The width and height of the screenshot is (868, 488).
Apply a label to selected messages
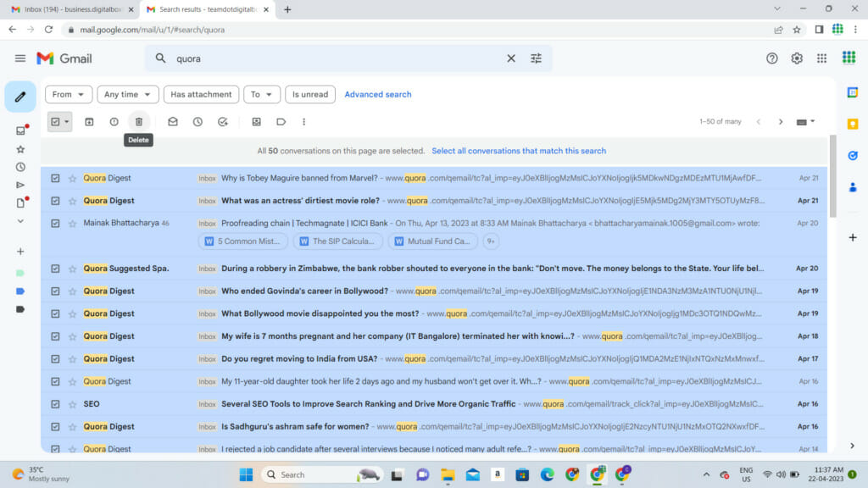tap(281, 121)
